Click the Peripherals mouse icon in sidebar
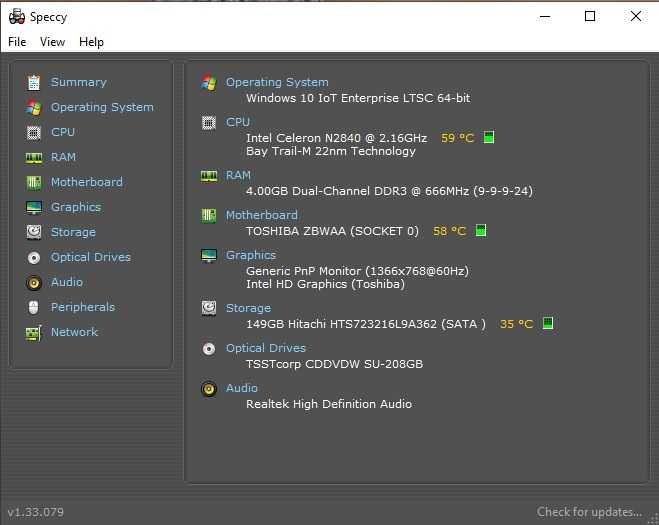Viewport: 659px width, 525px height. 34,308
